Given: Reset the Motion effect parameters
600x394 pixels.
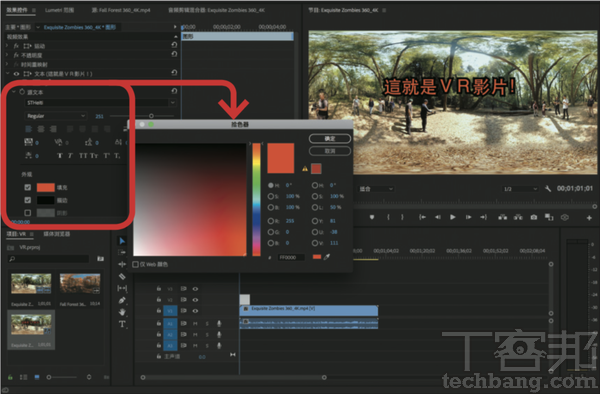Looking at the screenshot, I should 174,45.
